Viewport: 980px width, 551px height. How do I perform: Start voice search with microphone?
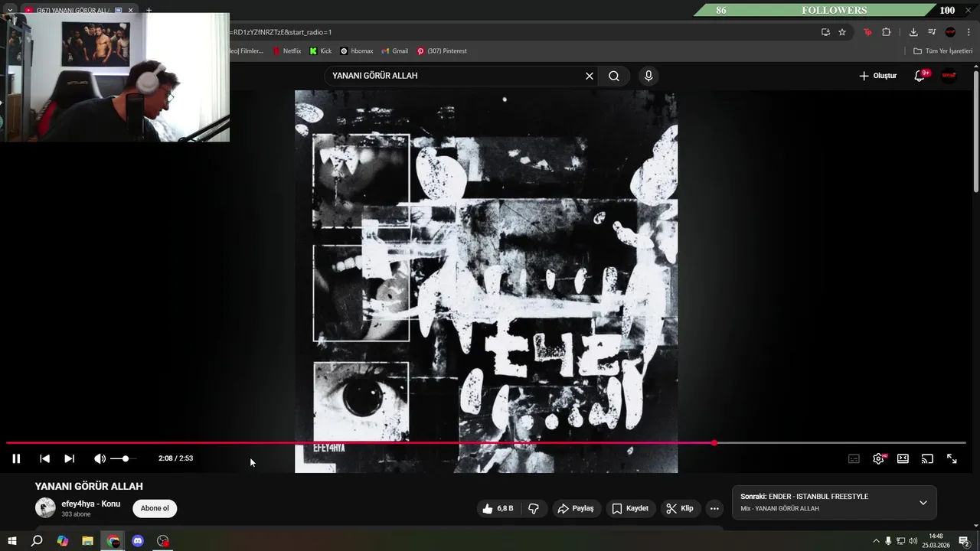[x=648, y=76]
